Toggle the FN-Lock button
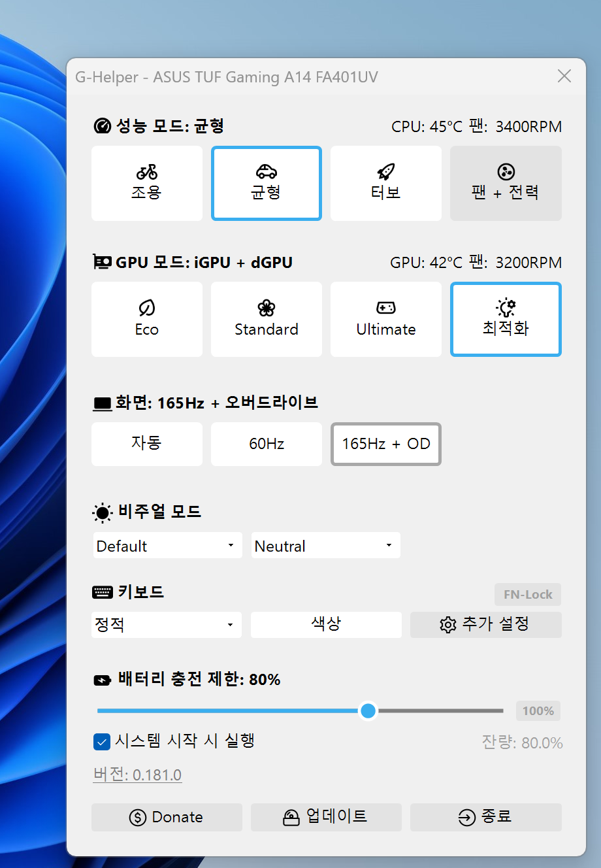Viewport: 601px width, 868px height. click(x=528, y=595)
